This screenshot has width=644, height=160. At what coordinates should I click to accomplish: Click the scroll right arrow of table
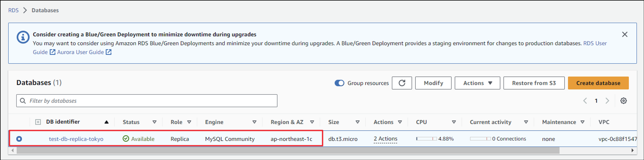(632, 150)
